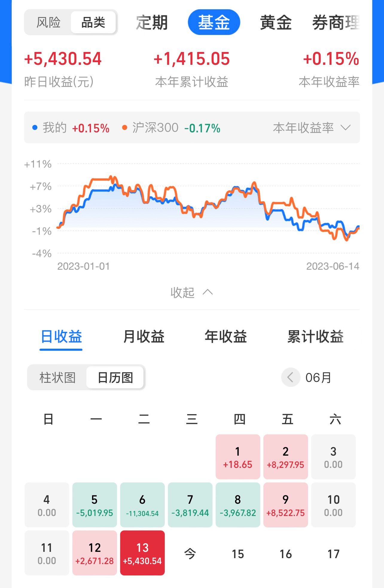Open the 券商理 category tab

point(336,22)
